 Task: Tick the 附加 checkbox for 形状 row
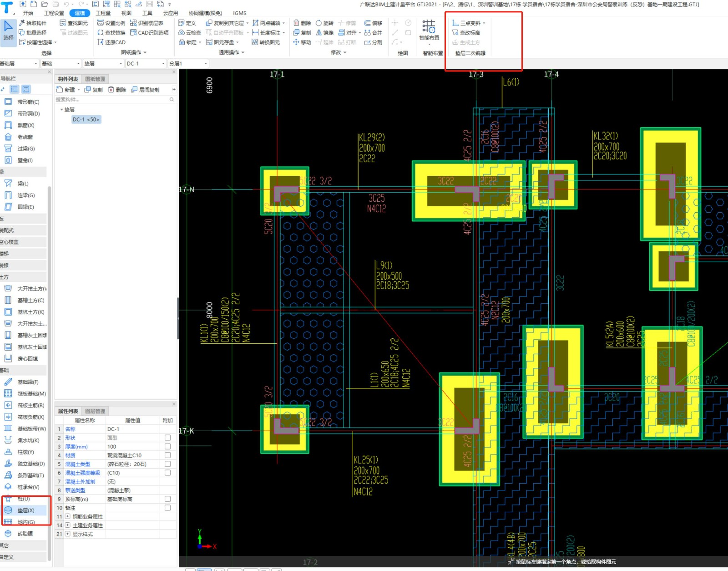(167, 438)
